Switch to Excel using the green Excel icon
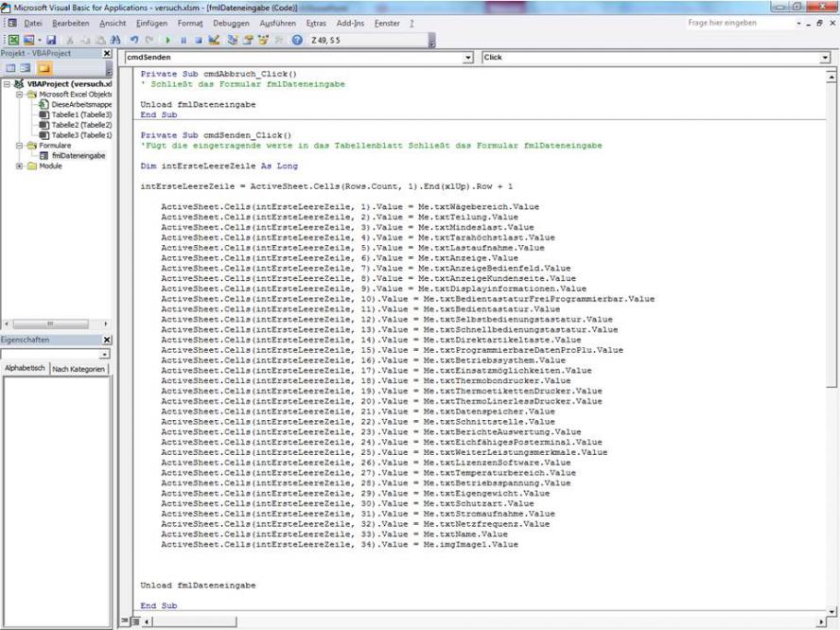This screenshot has height=630, width=840. (x=14, y=41)
